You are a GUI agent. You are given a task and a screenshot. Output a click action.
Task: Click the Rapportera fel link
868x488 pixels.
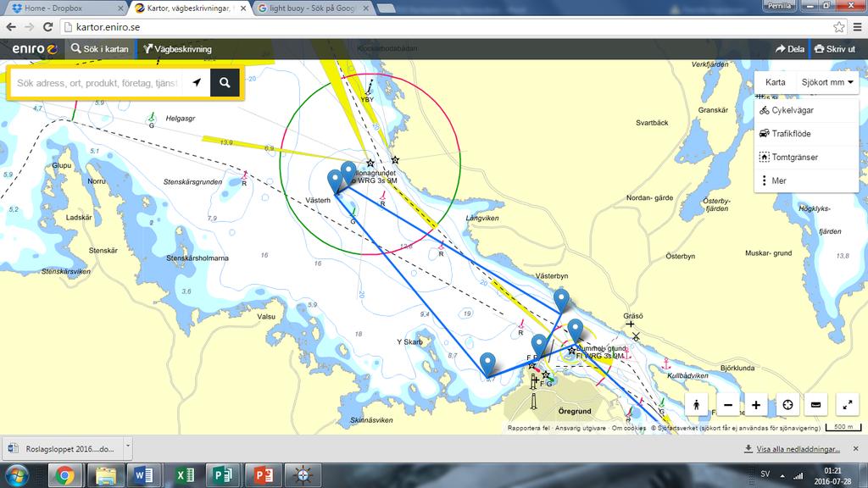click(x=529, y=428)
